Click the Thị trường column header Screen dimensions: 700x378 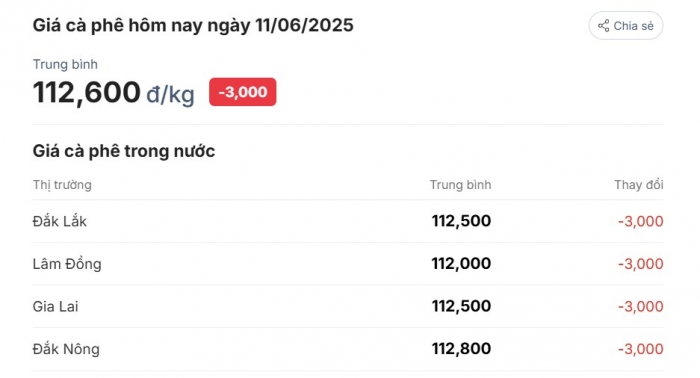pos(62,185)
